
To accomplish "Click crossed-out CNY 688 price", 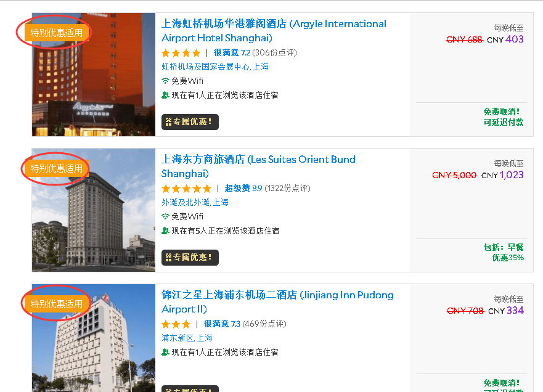I will pos(464,40).
